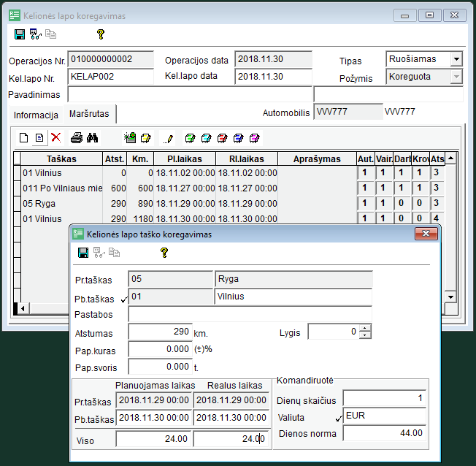Screen dimensions: 476x466
Task: Open the edit route row icon
Action: 39,138
